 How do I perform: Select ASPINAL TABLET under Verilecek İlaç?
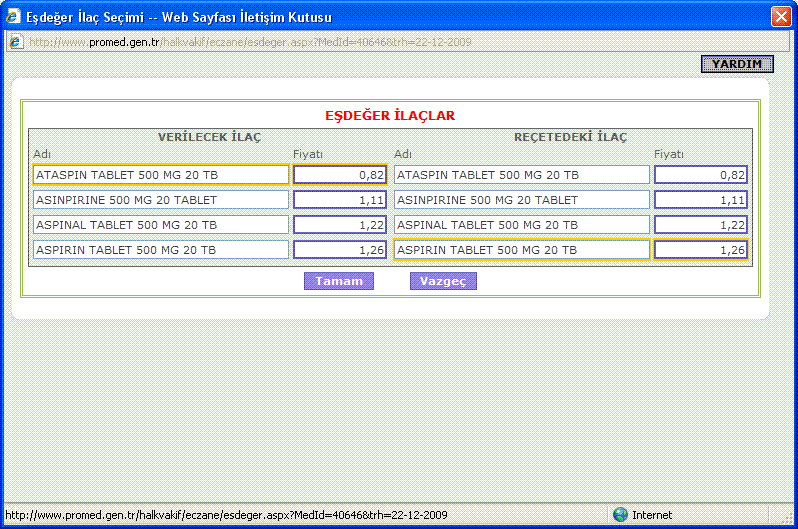[161, 225]
